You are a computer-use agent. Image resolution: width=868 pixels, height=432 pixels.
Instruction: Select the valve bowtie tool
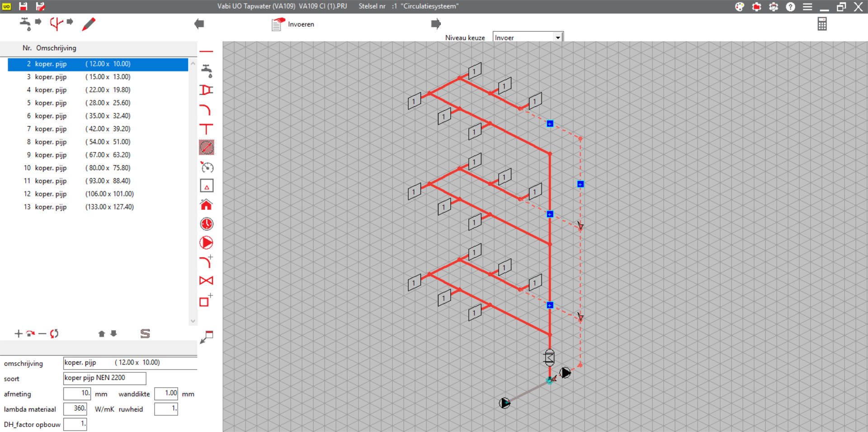206,280
